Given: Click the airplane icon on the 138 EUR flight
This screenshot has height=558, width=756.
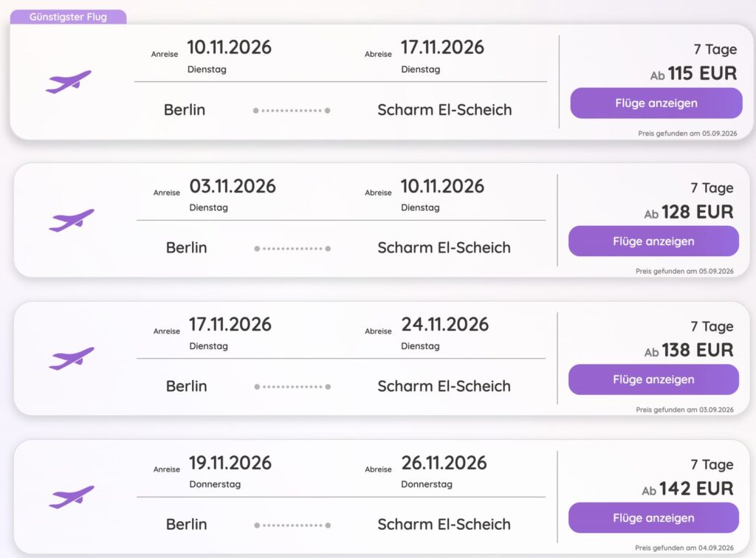Looking at the screenshot, I should [72, 359].
